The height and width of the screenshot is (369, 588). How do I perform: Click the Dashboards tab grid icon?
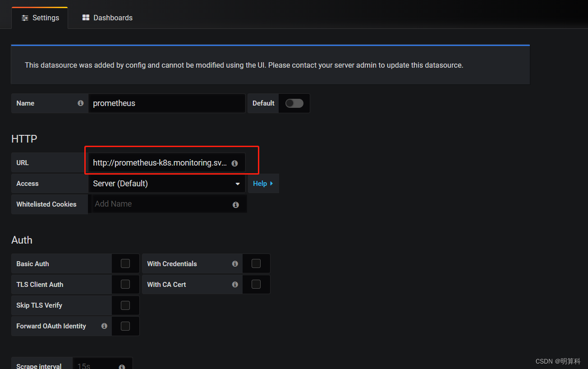tap(86, 18)
